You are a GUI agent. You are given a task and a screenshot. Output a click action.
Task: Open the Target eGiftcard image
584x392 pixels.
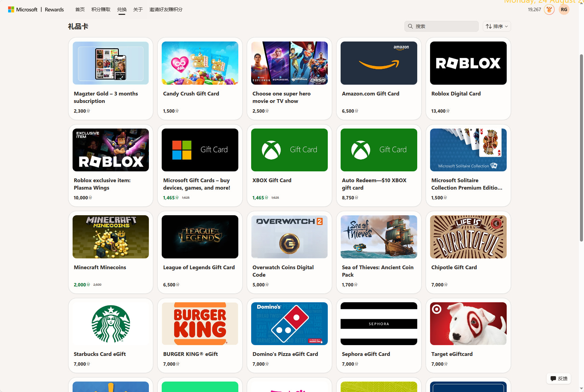coord(468,324)
